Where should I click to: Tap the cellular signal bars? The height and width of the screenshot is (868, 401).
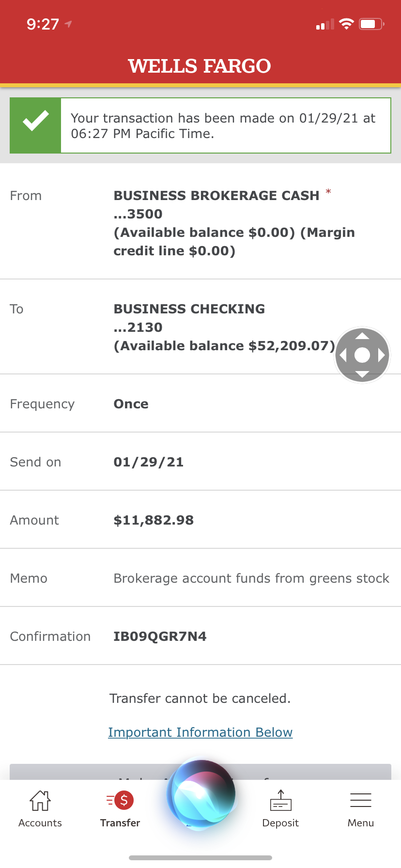(x=325, y=24)
